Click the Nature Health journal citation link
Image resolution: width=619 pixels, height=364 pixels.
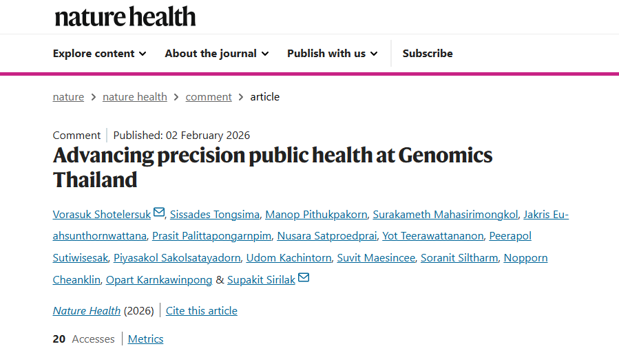pyautogui.click(x=87, y=311)
